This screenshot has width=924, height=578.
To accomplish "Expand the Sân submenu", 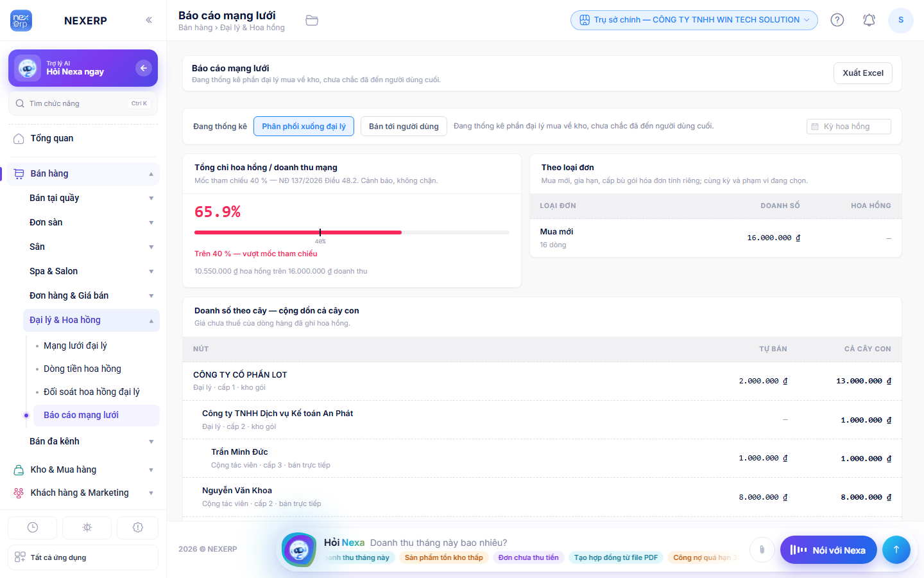I will (x=151, y=247).
